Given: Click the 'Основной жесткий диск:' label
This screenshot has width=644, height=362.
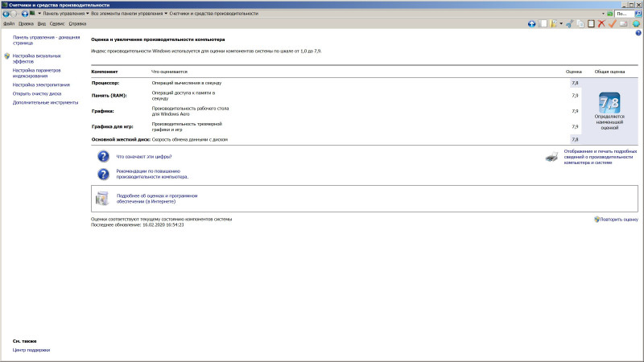Looking at the screenshot, I should (121, 139).
